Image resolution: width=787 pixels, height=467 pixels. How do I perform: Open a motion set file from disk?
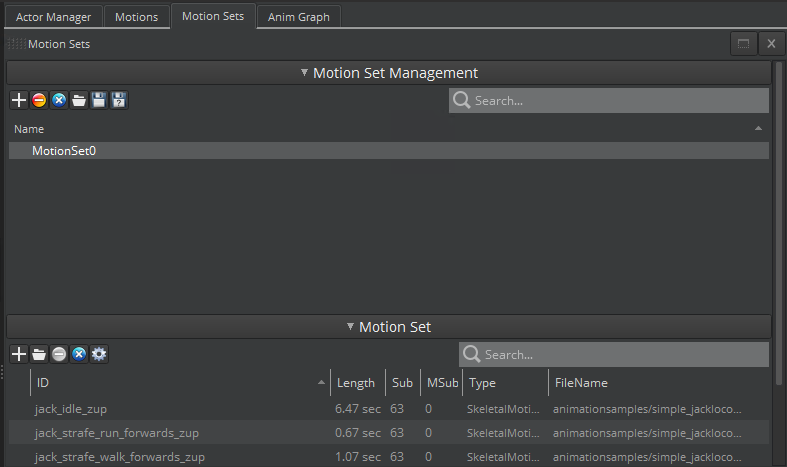[78, 100]
